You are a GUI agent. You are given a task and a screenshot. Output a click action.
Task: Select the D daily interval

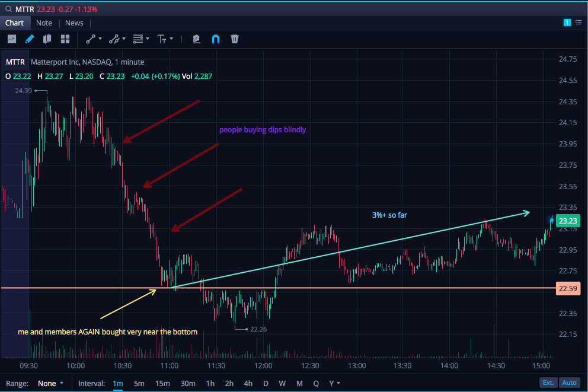pyautogui.click(x=266, y=383)
